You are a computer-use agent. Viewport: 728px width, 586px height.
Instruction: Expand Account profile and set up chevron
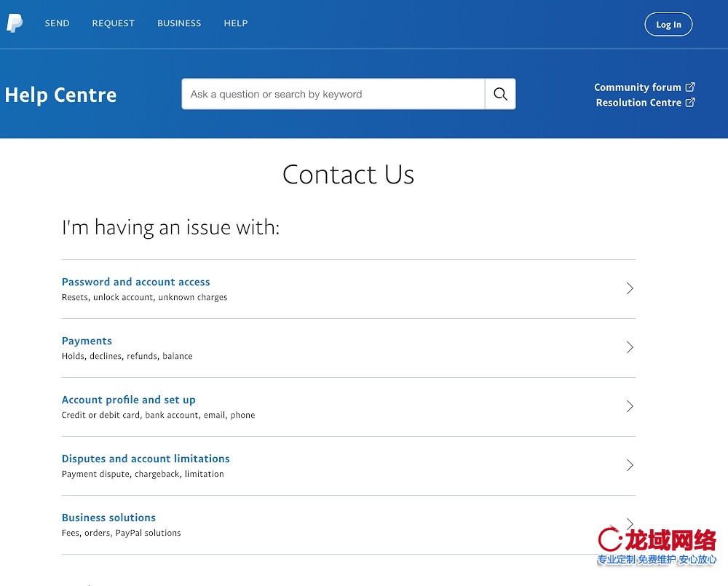click(630, 407)
